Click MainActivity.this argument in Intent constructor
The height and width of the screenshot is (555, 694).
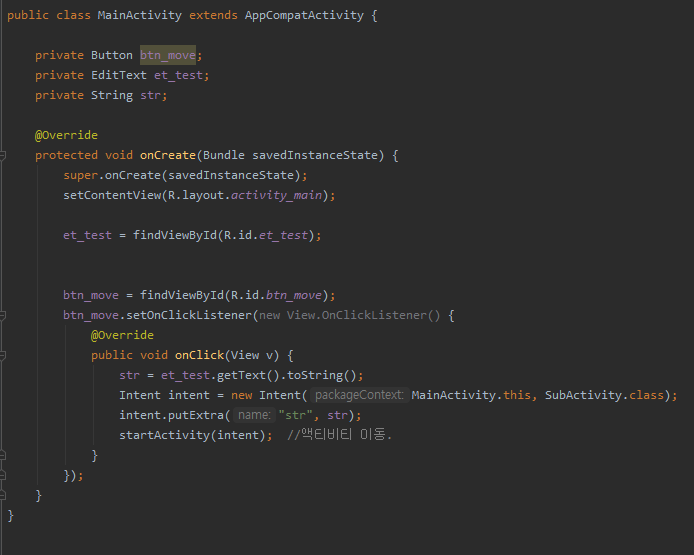coord(471,395)
